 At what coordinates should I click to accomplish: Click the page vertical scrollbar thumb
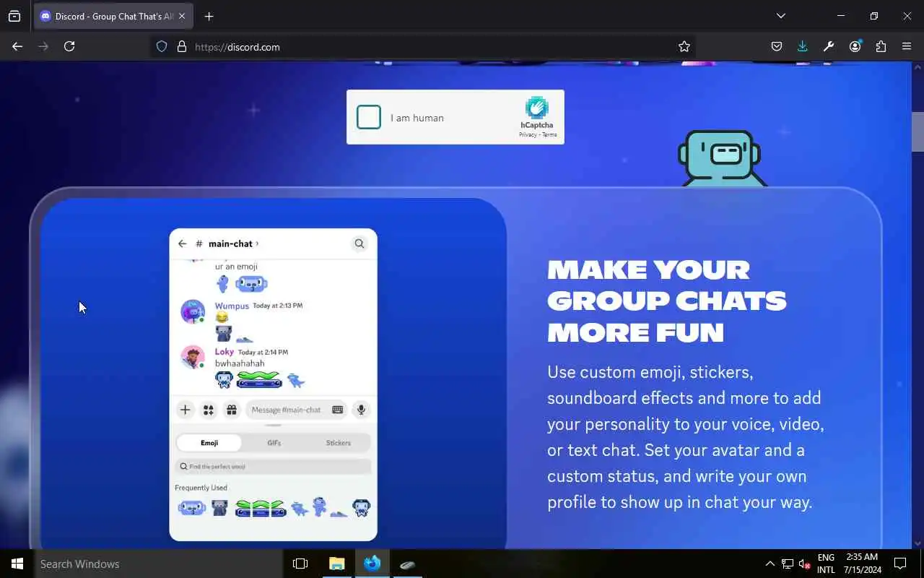point(918,131)
